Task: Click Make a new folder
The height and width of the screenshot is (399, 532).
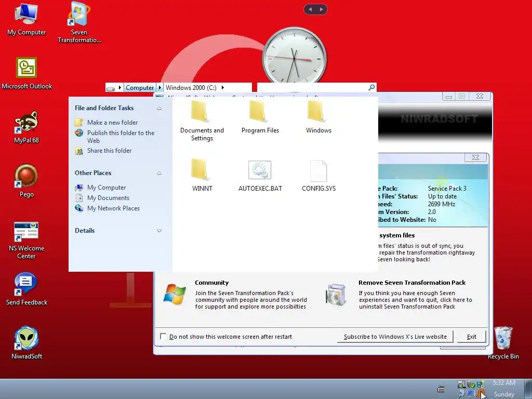Action: [112, 123]
